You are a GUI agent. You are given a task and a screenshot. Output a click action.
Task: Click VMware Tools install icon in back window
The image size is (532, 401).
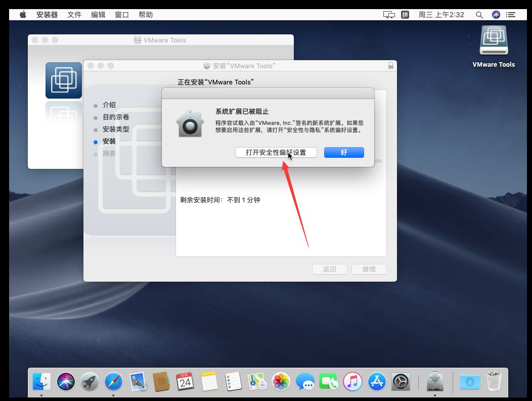[64, 80]
